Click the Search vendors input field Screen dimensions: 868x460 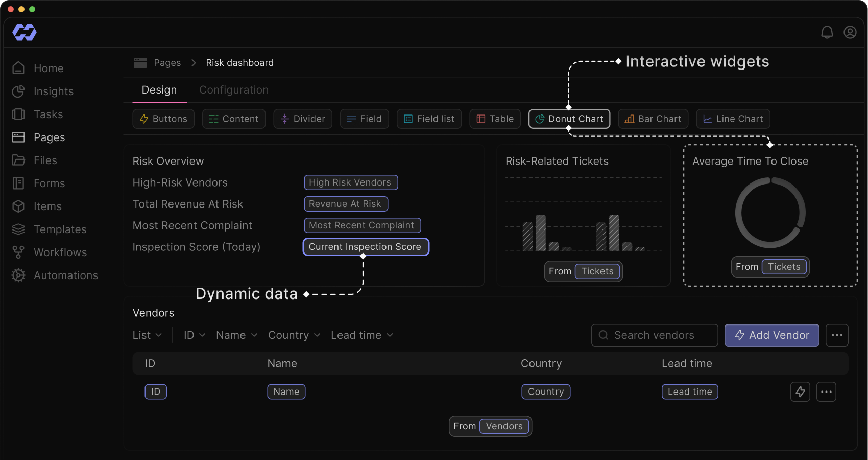click(654, 335)
